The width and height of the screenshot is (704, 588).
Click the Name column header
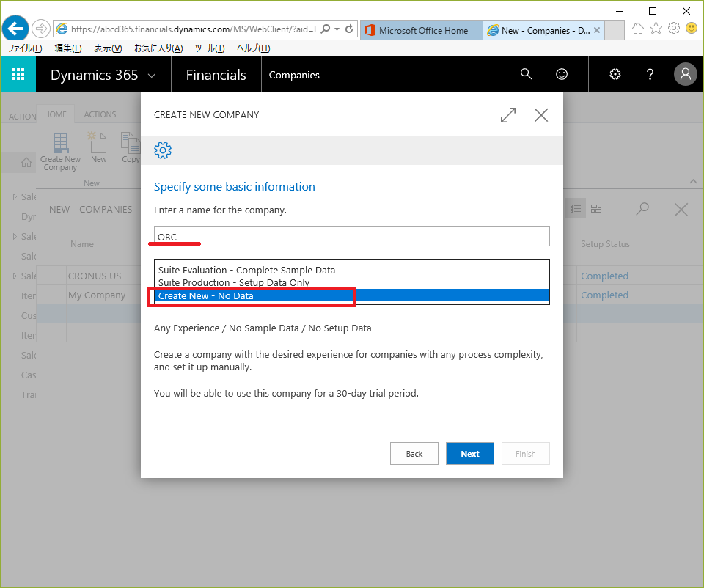click(82, 244)
